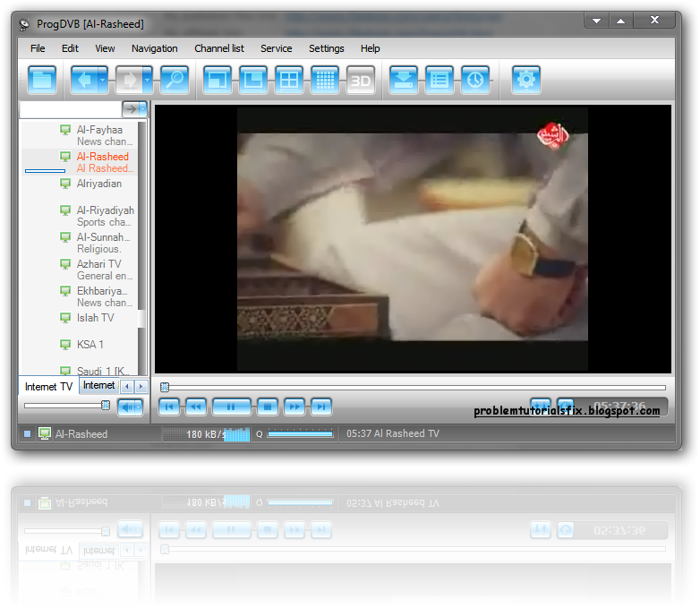Viewport: 700px width, 608px height.
Task: Mute audio with the speaker button
Action: [130, 407]
